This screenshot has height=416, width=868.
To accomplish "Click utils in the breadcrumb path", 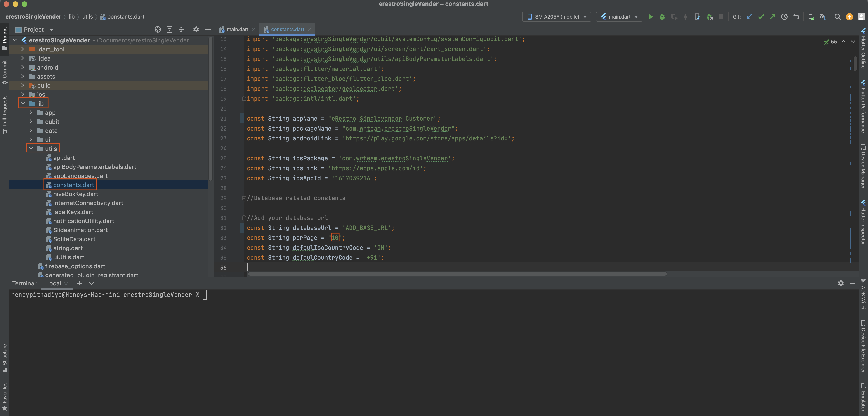I will point(87,16).
